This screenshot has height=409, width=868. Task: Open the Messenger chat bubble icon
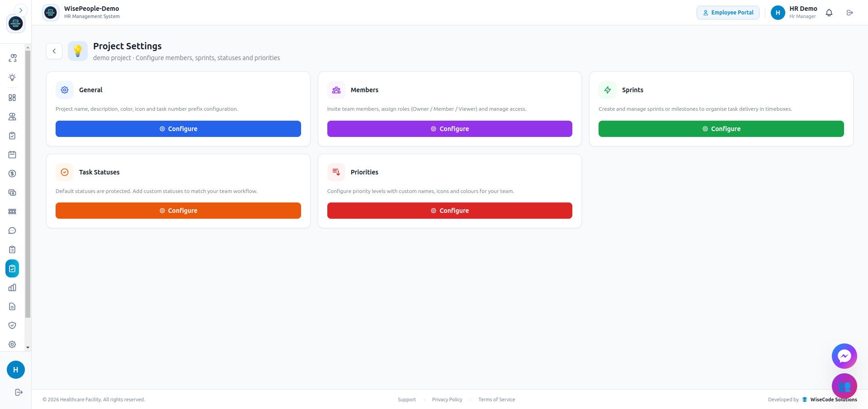tap(844, 356)
